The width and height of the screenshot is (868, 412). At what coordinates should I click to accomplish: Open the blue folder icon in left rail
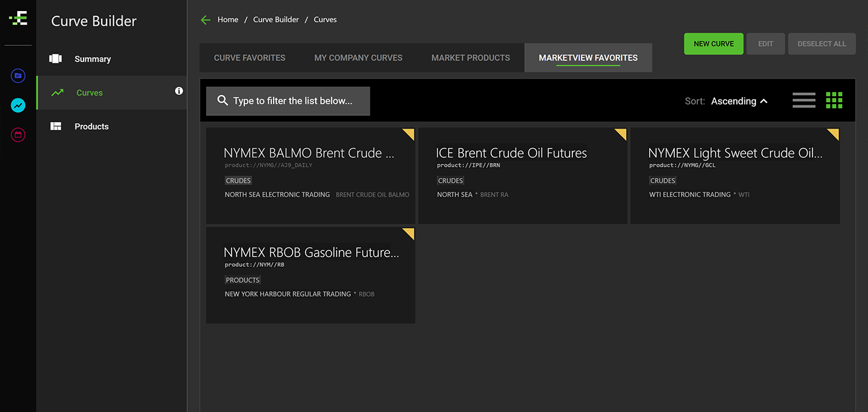(18, 76)
